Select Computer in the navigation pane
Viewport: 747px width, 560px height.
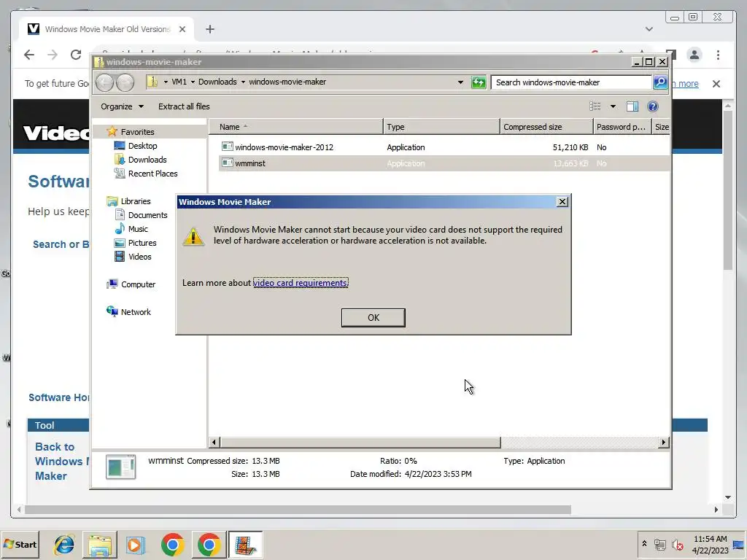tap(138, 284)
